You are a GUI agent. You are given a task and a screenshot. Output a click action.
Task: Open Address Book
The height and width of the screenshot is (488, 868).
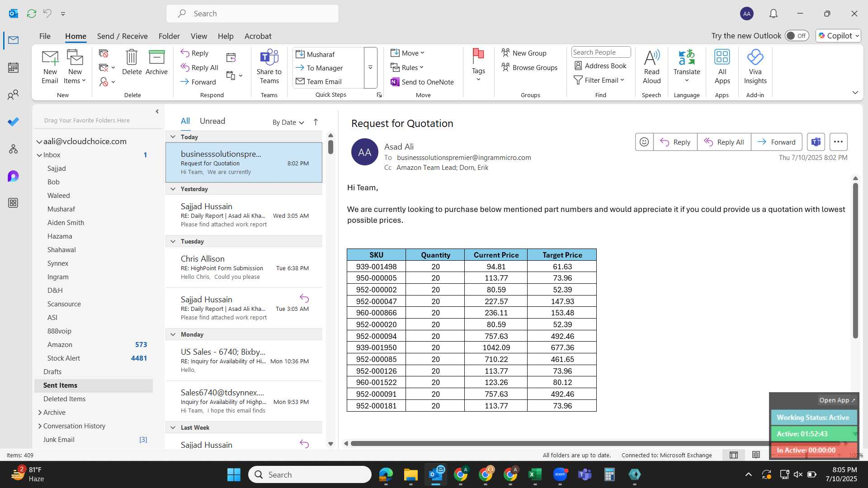(x=600, y=66)
